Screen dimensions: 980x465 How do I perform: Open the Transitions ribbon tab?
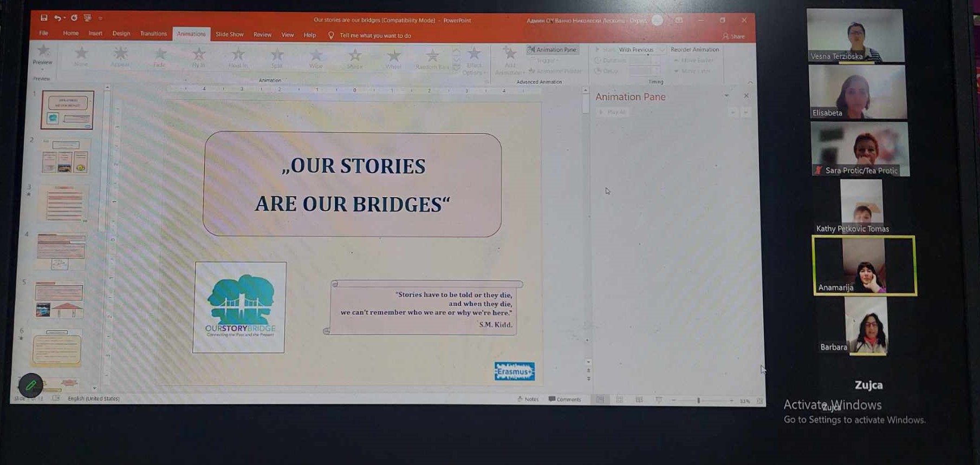(153, 34)
